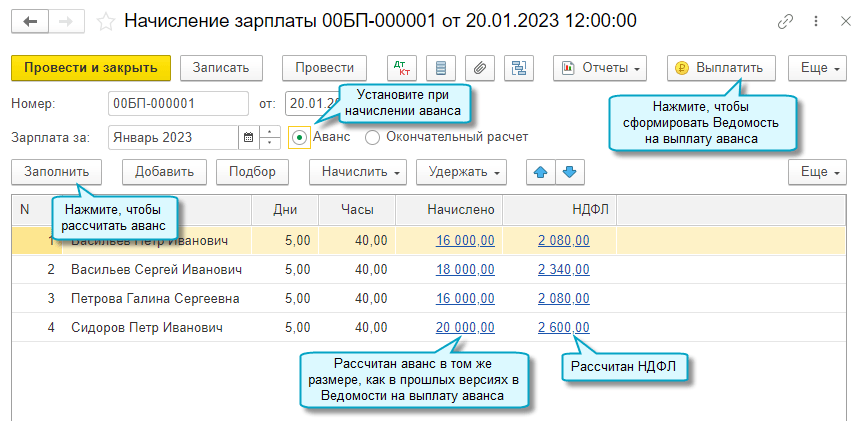Expand the Отчеты dropdown menu
The image size is (860, 421).
(x=600, y=68)
